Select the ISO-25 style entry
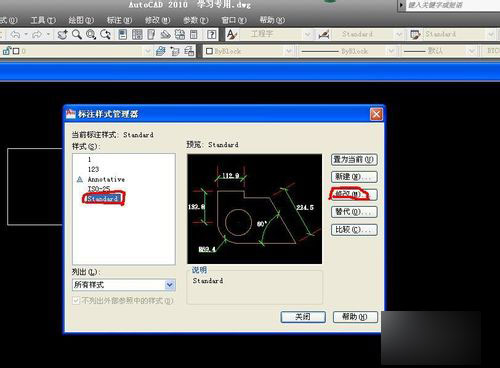This screenshot has height=368, width=500. (x=99, y=189)
